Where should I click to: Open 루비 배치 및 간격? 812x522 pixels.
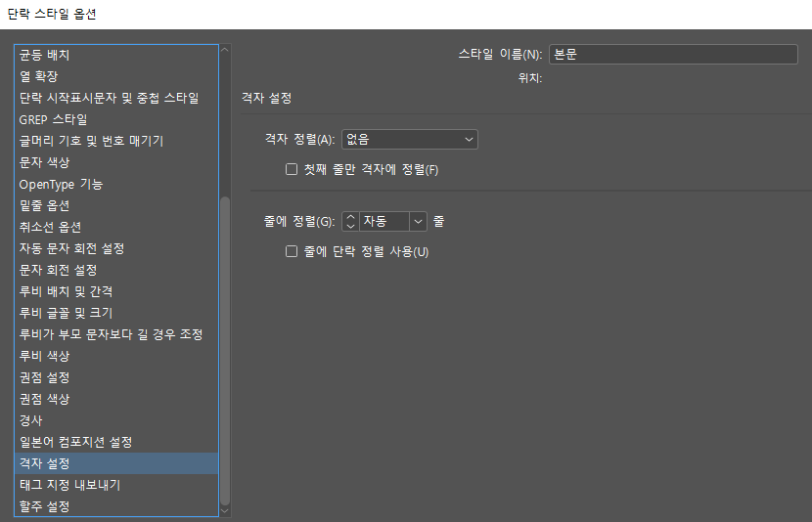[116, 291]
